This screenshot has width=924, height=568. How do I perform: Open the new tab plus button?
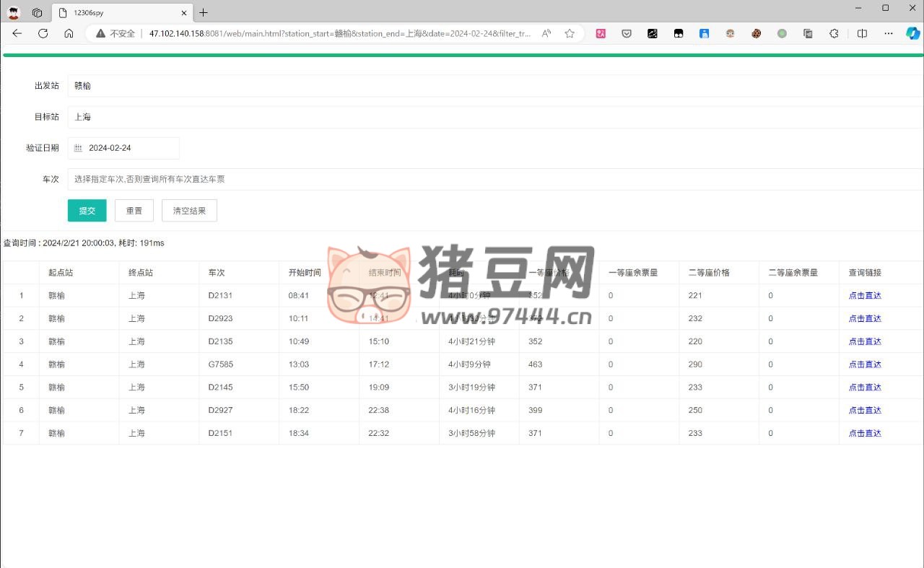204,12
